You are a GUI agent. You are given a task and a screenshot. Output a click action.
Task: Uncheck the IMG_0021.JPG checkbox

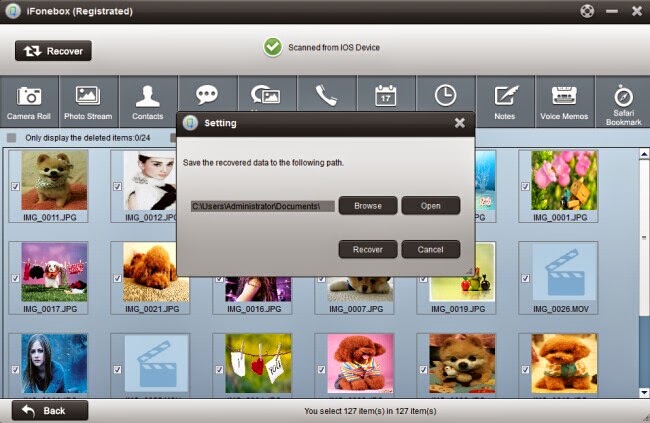(x=117, y=278)
